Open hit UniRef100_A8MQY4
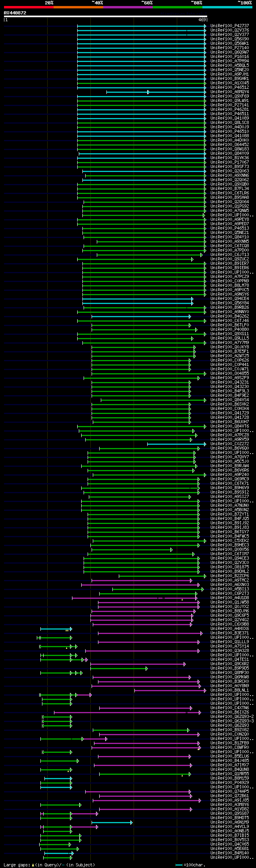The width and height of the screenshot is (256, 868). coord(230,92)
